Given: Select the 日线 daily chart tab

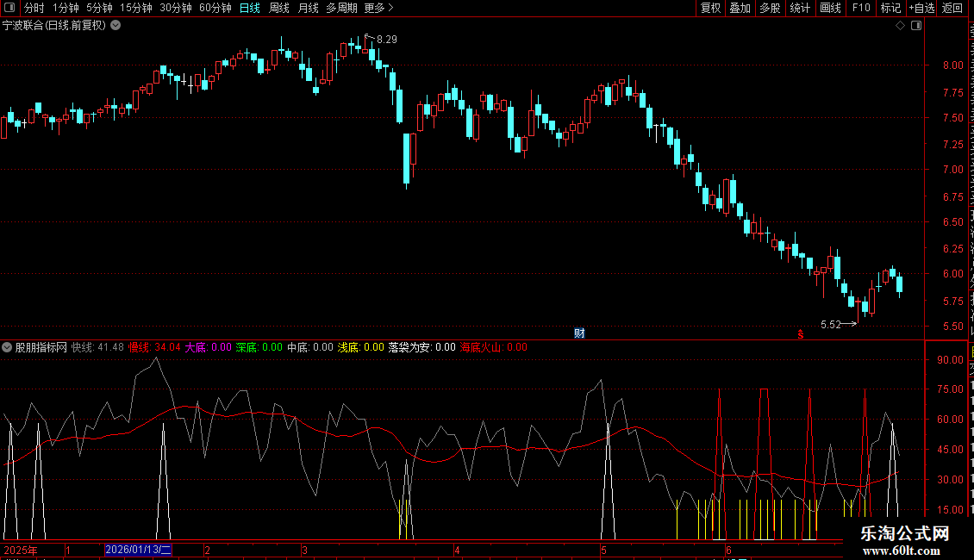Looking at the screenshot, I should [250, 8].
